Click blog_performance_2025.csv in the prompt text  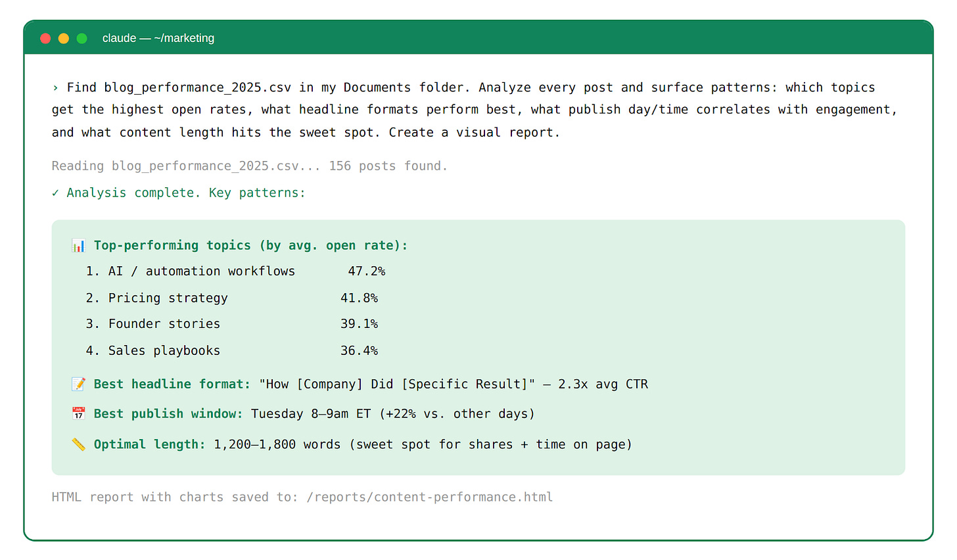197,88
